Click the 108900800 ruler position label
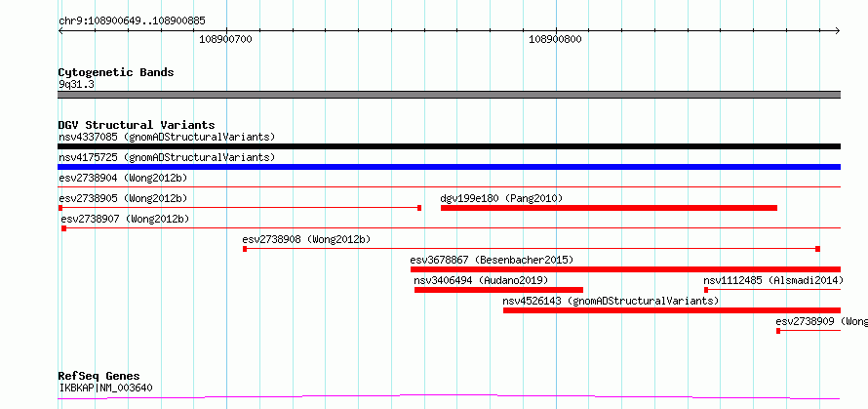Viewport: 868px width, 409px height. coord(555,39)
